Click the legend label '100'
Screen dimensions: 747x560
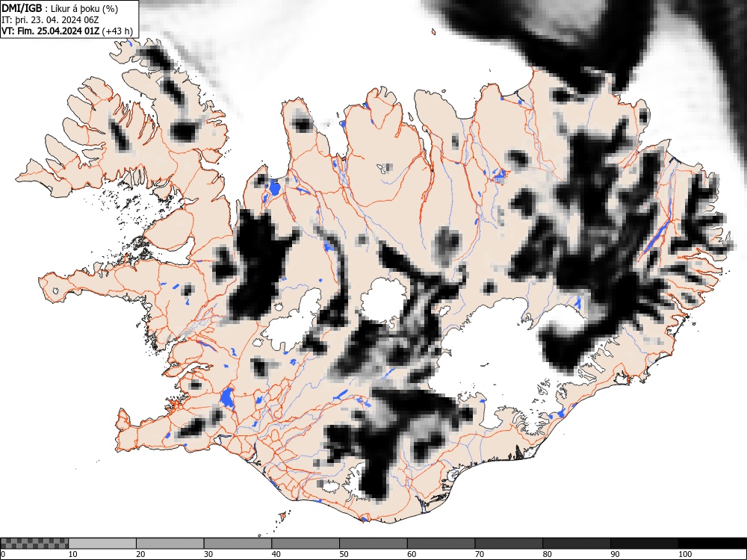[x=684, y=554]
